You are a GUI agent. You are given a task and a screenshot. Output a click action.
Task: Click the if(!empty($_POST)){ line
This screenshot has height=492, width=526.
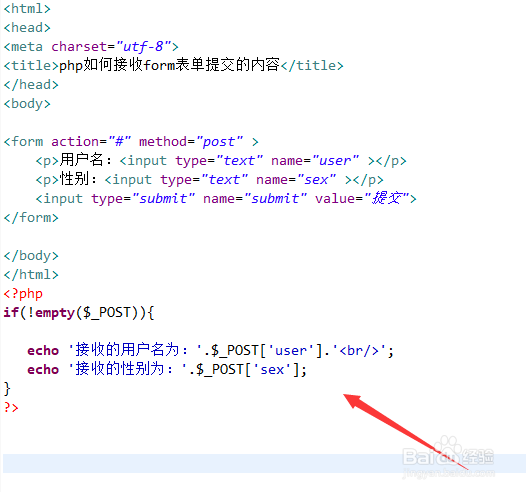tap(79, 313)
